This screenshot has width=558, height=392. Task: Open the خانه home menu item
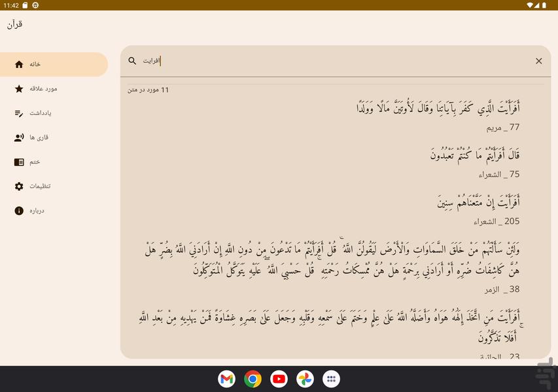click(x=54, y=64)
